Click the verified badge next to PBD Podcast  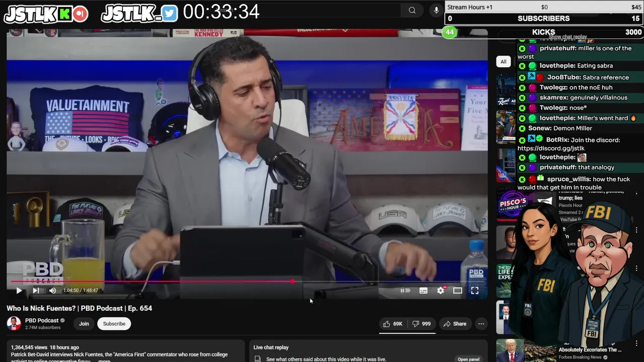(x=63, y=320)
